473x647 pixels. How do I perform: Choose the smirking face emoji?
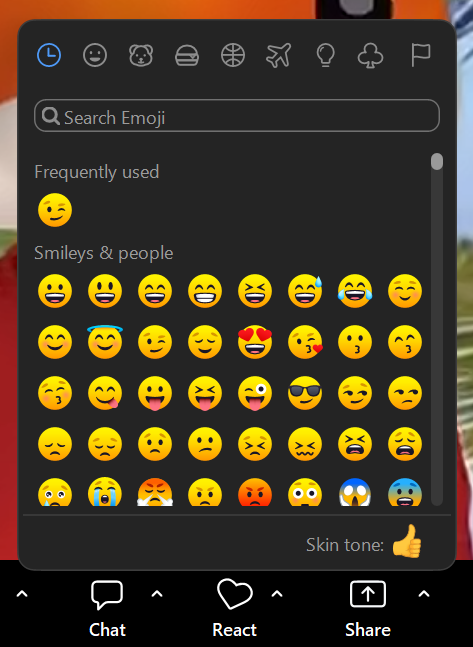point(355,393)
